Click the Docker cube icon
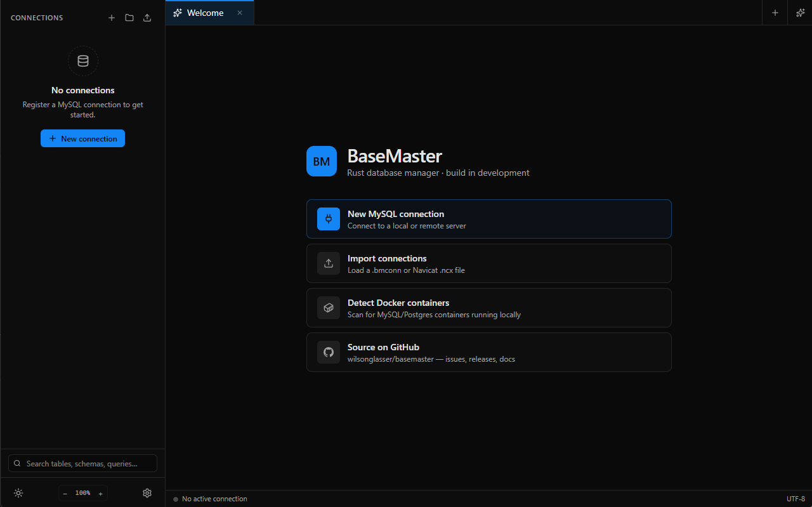812x507 pixels. [x=328, y=307]
